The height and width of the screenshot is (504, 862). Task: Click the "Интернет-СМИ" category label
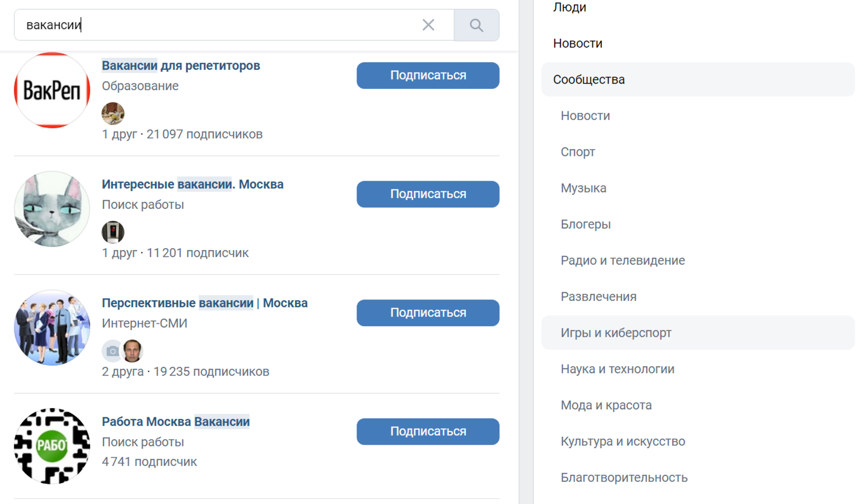(145, 323)
